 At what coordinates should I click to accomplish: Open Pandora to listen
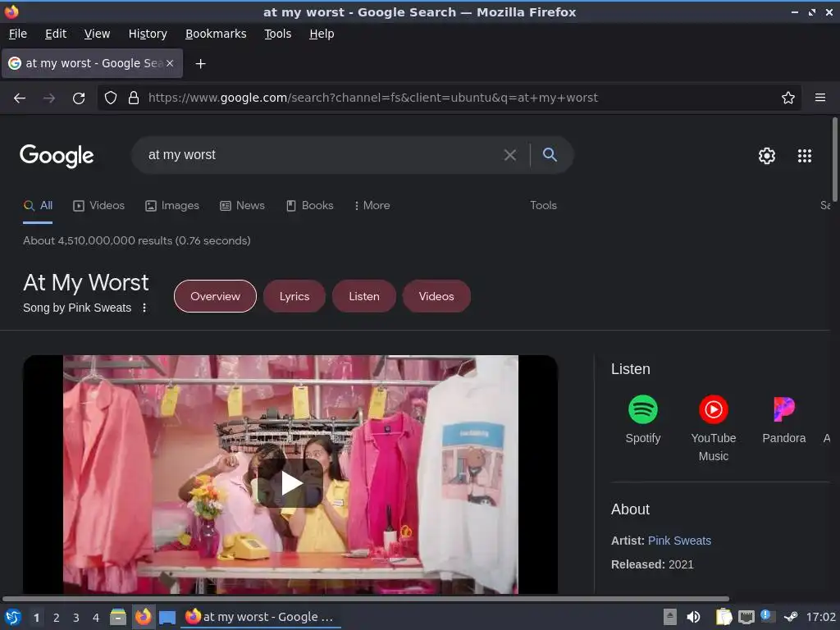[783, 419]
